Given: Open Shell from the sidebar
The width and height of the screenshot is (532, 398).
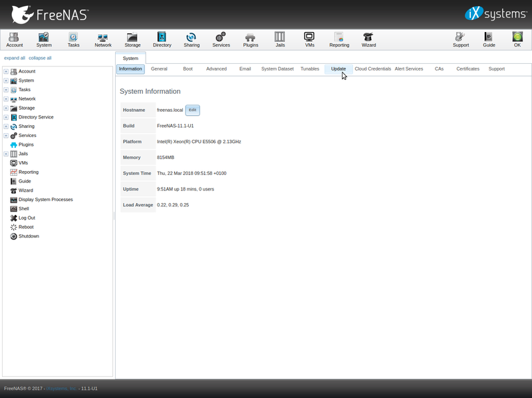Looking at the screenshot, I should (x=23, y=209).
